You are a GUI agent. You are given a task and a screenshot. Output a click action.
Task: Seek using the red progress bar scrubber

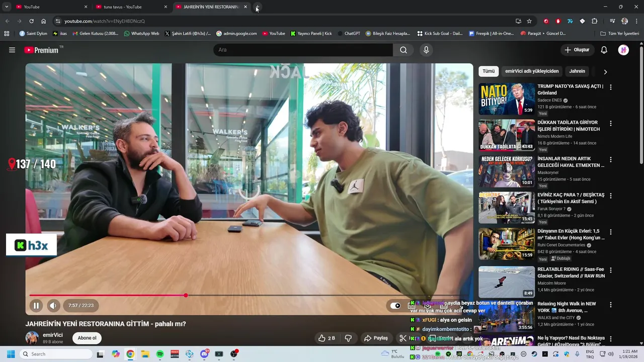coord(186,295)
